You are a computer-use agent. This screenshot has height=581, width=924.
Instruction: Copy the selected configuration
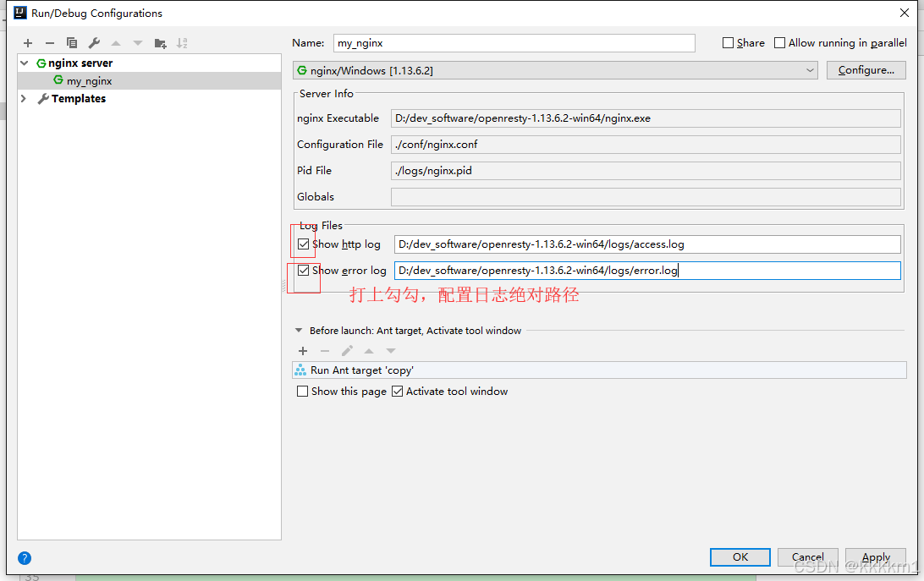pyautogui.click(x=72, y=43)
